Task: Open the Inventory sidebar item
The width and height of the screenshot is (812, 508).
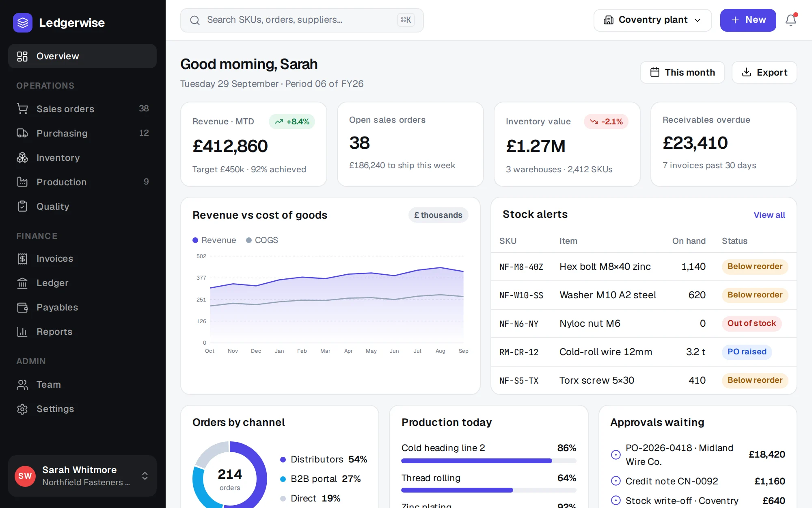Action: 82,157
